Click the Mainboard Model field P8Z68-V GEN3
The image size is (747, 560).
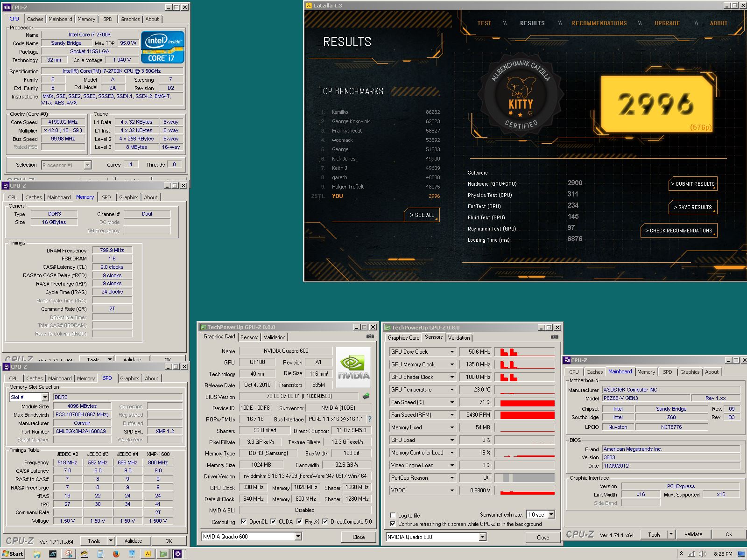647,398
